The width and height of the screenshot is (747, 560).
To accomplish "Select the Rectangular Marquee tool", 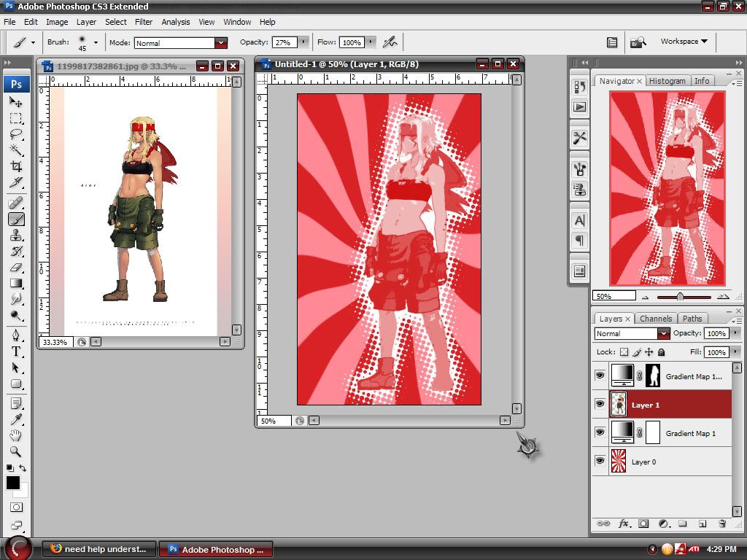I will 16,118.
